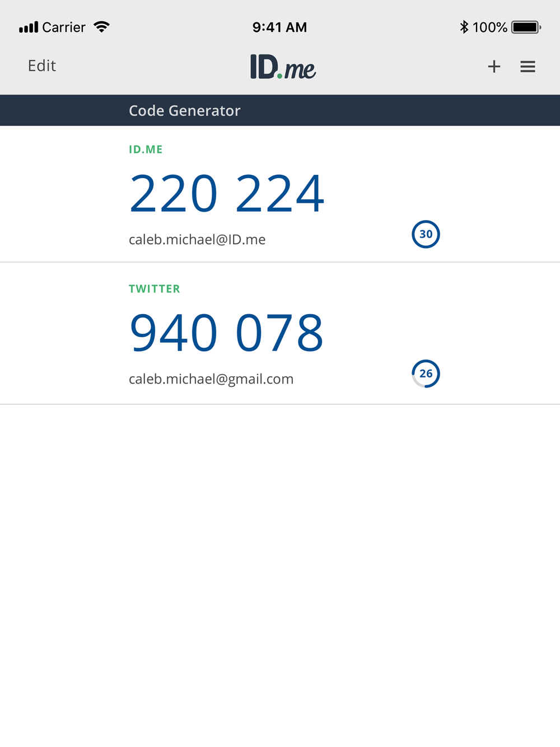Click the ID.me logo
Viewport: 560px width, 747px height.
click(283, 67)
